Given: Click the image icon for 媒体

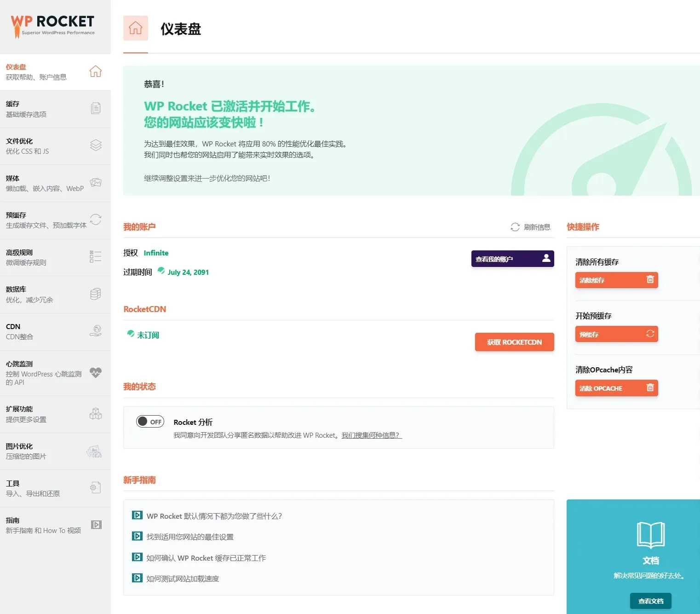Looking at the screenshot, I should (x=96, y=182).
